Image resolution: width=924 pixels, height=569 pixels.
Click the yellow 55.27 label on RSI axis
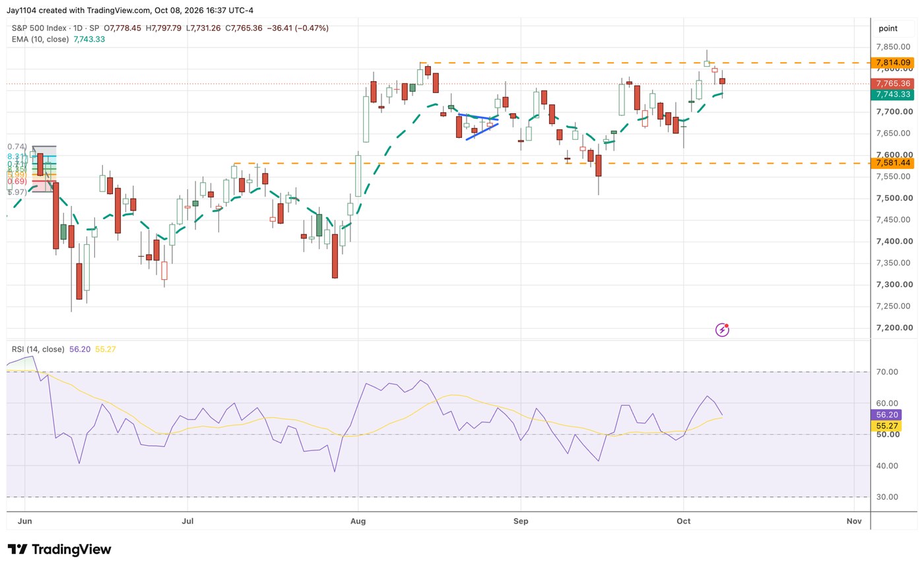(x=887, y=426)
